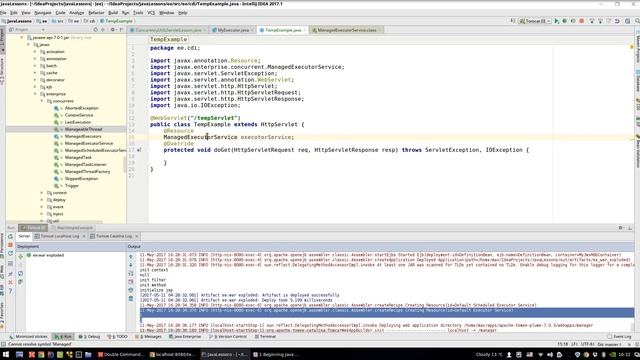Image resolution: width=640 pixels, height=360 pixels.
Task: Open Event Log in status bar
Action: click(x=619, y=337)
